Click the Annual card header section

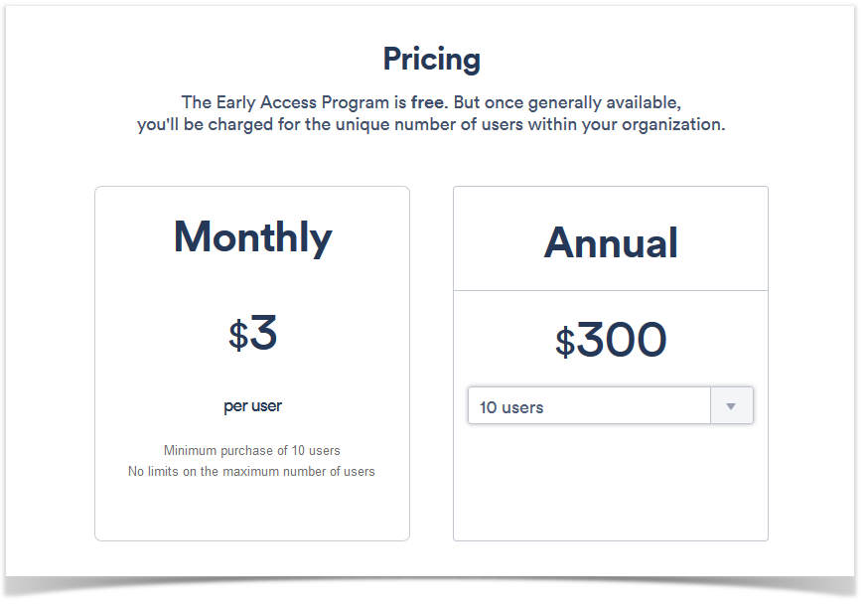(611, 238)
